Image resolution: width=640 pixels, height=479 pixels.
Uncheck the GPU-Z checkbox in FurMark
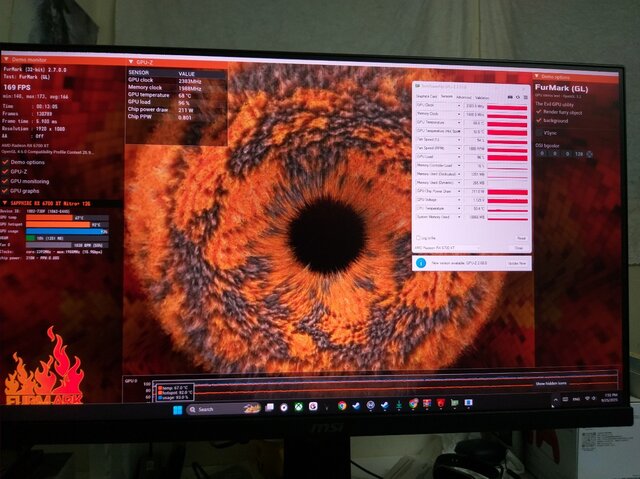[x=5, y=172]
